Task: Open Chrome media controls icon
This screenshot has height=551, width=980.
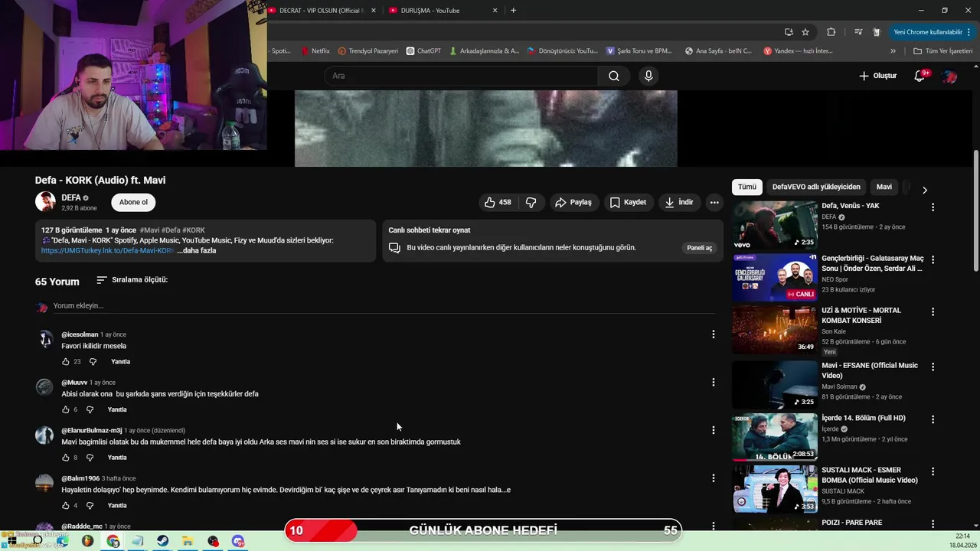Action: pyautogui.click(x=857, y=32)
